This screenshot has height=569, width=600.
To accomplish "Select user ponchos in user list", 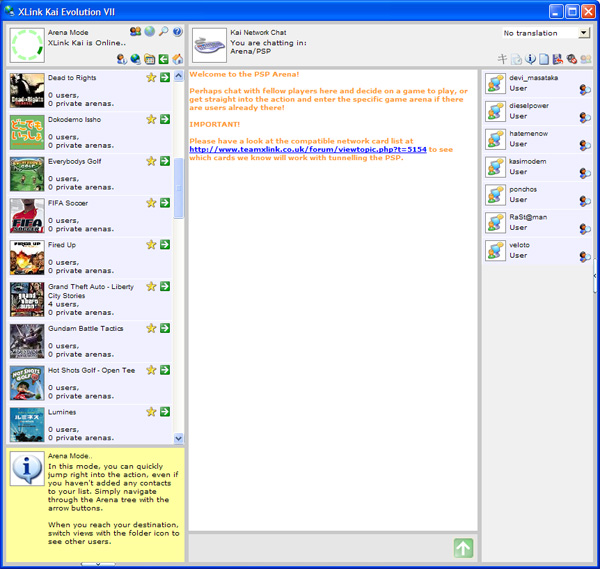I will (x=537, y=195).
